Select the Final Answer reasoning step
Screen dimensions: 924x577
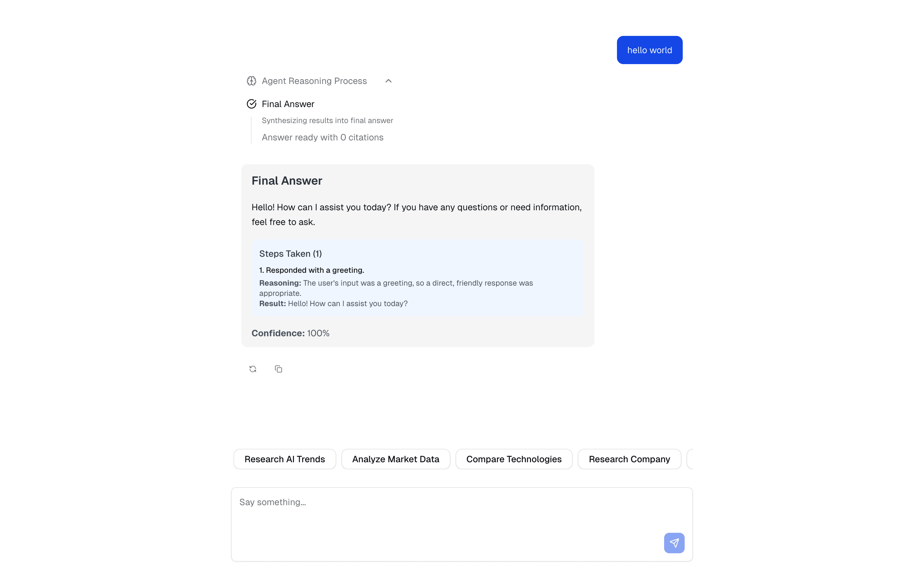point(288,104)
